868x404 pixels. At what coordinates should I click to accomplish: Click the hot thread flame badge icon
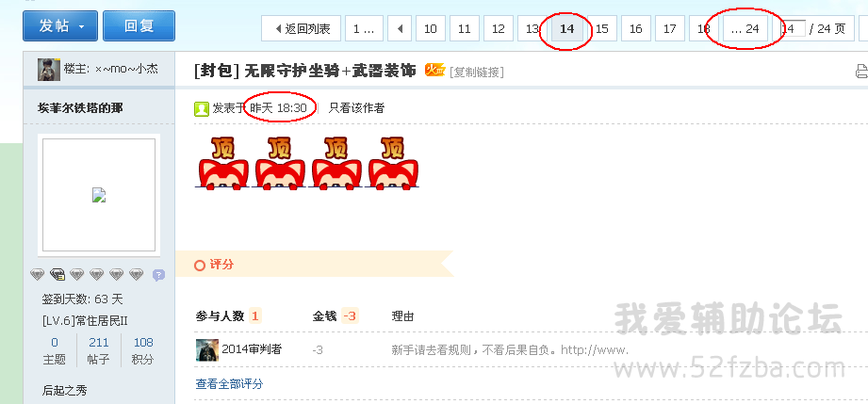pyautogui.click(x=434, y=70)
